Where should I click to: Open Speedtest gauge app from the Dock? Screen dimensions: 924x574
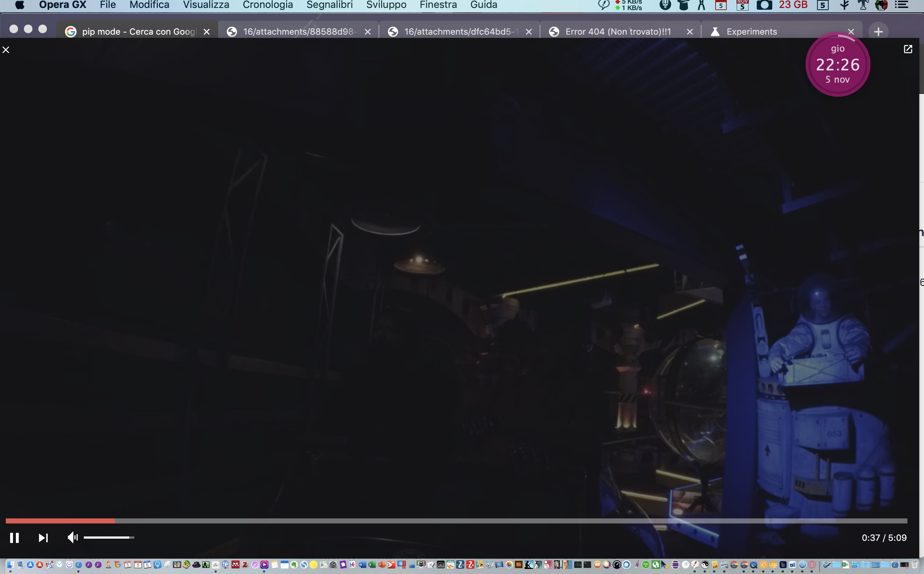[x=617, y=565]
